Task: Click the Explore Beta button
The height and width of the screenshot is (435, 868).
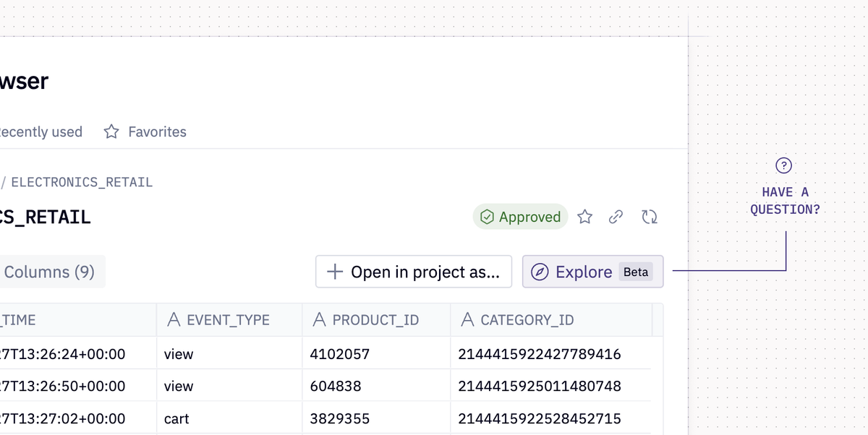Action: pos(593,272)
